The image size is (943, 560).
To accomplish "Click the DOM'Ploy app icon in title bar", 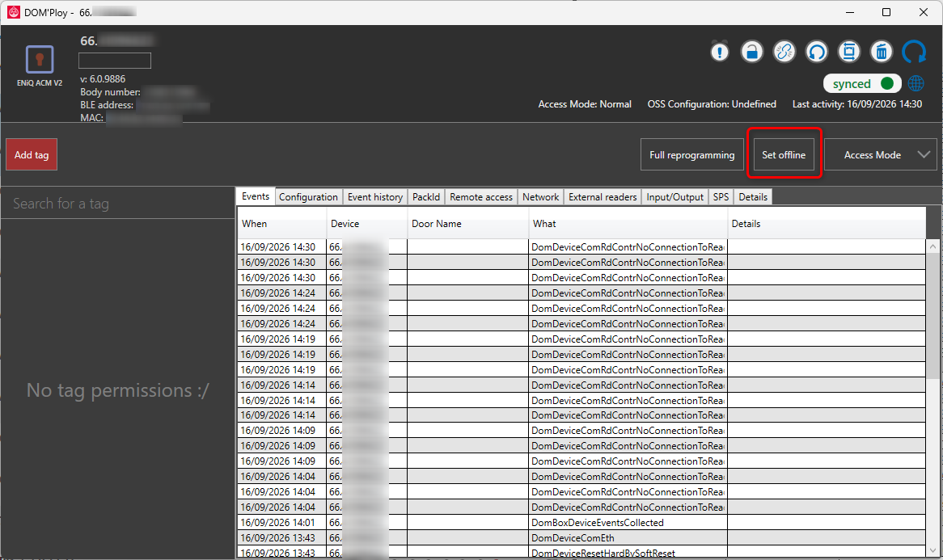I will [13, 12].
